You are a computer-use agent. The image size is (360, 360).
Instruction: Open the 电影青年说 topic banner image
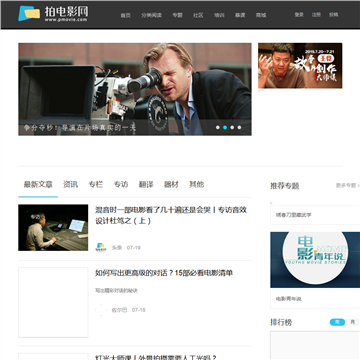pos(315,260)
